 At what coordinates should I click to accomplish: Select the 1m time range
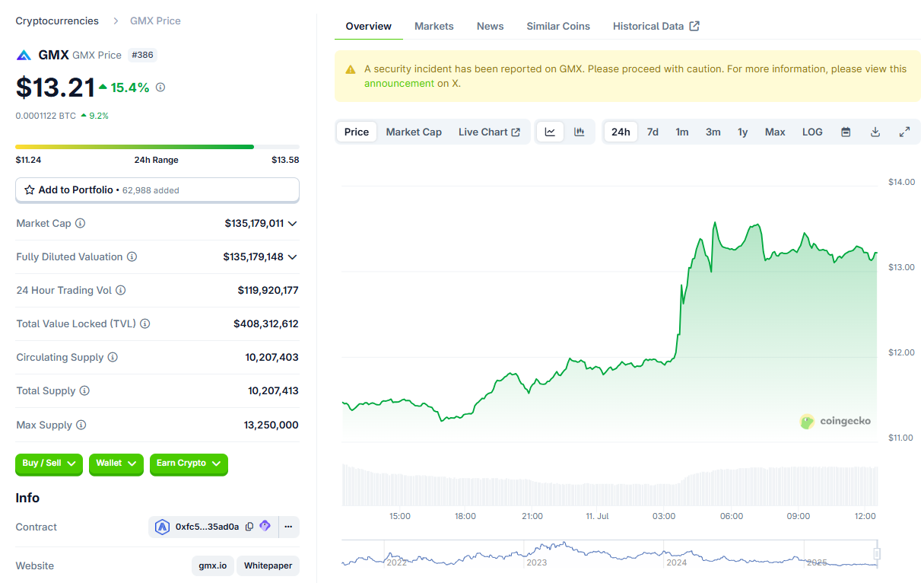pos(682,132)
